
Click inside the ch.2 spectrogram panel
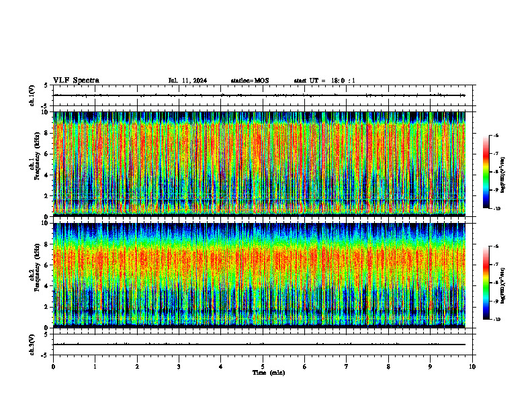259,275
